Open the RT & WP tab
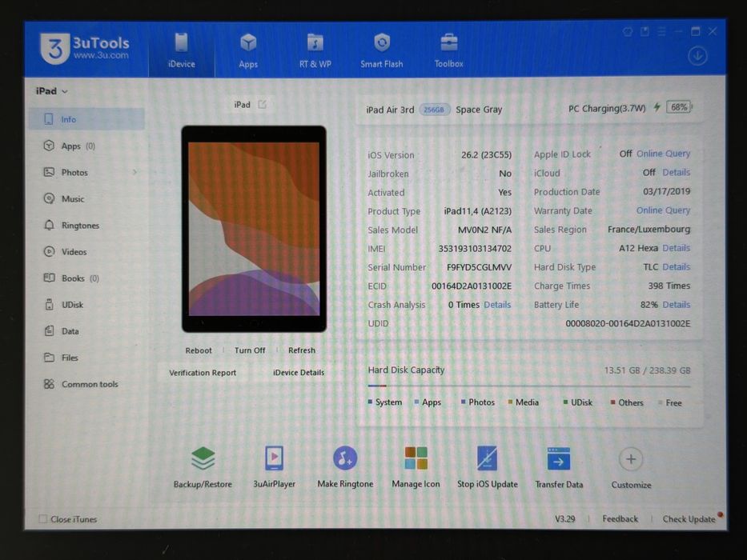This screenshot has height=560, width=747. point(315,50)
